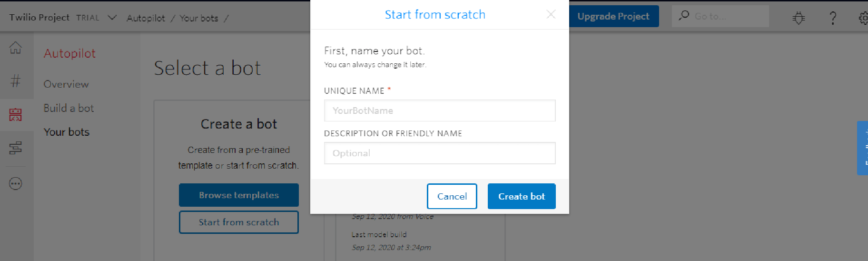
Task: Open settings gear icon in top bar
Action: point(863,18)
